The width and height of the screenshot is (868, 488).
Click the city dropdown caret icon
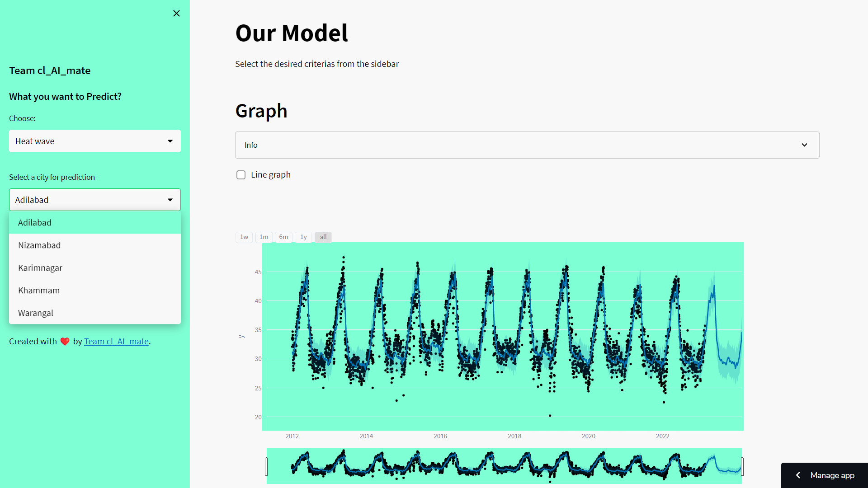[x=170, y=200]
